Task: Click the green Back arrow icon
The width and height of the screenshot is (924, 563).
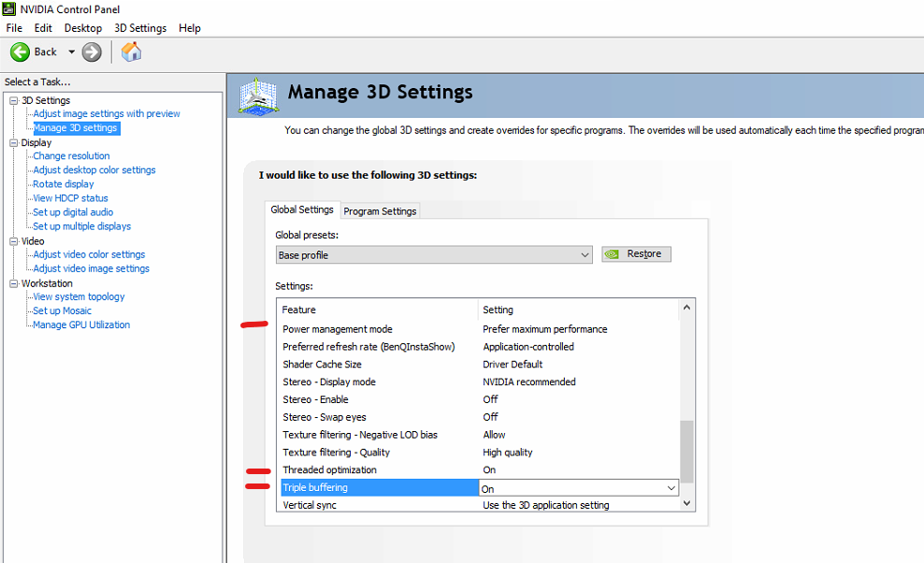Action: [21, 52]
